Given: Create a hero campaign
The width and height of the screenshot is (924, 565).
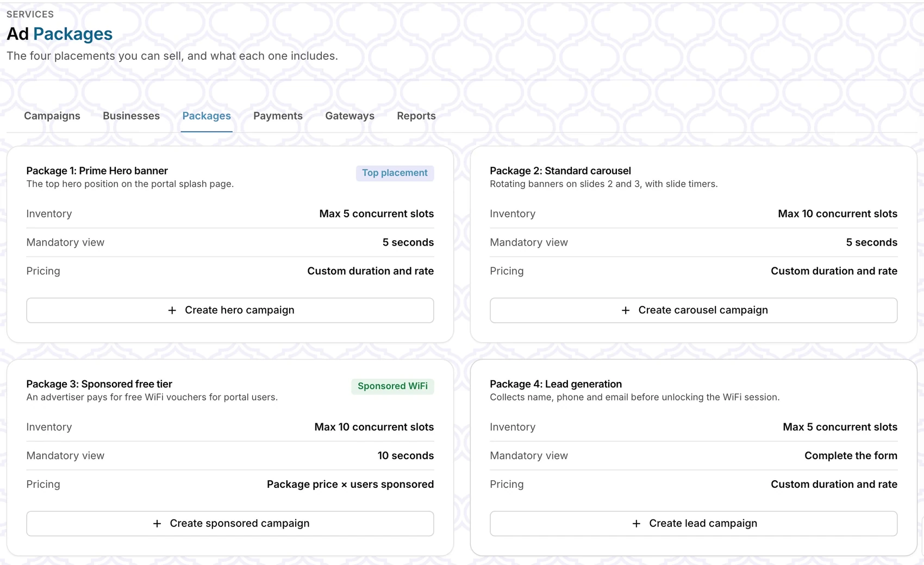Looking at the screenshot, I should (230, 310).
